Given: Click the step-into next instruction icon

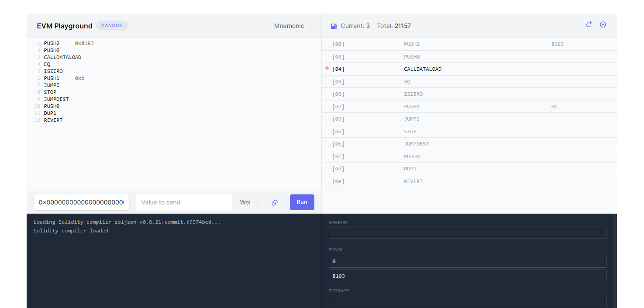Looking at the screenshot, I should tap(589, 25).
